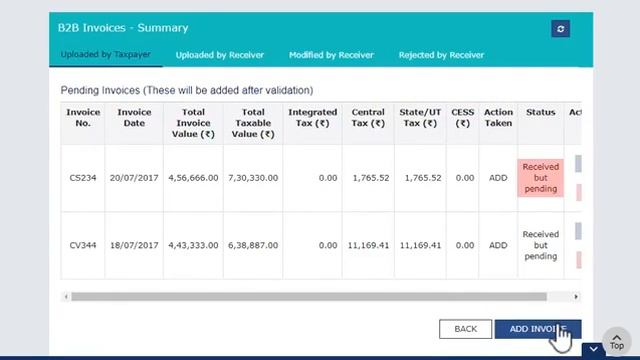The height and width of the screenshot is (360, 640).
Task: Switch to Uploaded by Receiver tab
Action: tap(220, 55)
